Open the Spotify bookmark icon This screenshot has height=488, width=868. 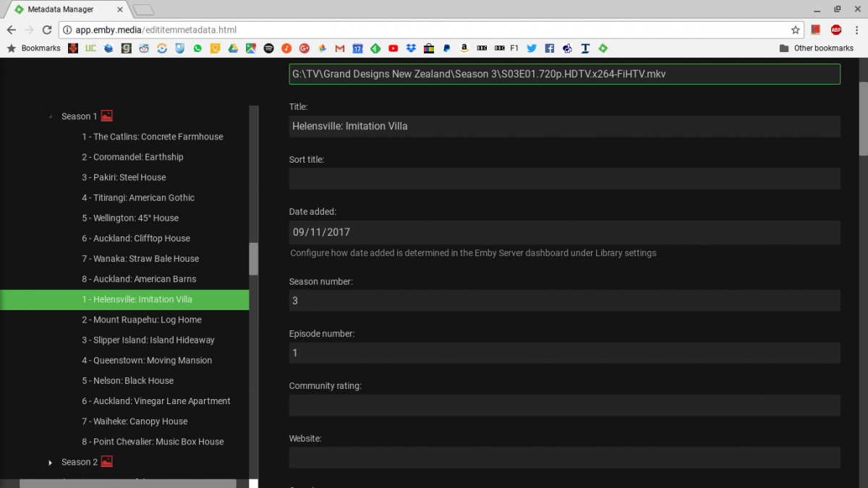[x=268, y=48]
